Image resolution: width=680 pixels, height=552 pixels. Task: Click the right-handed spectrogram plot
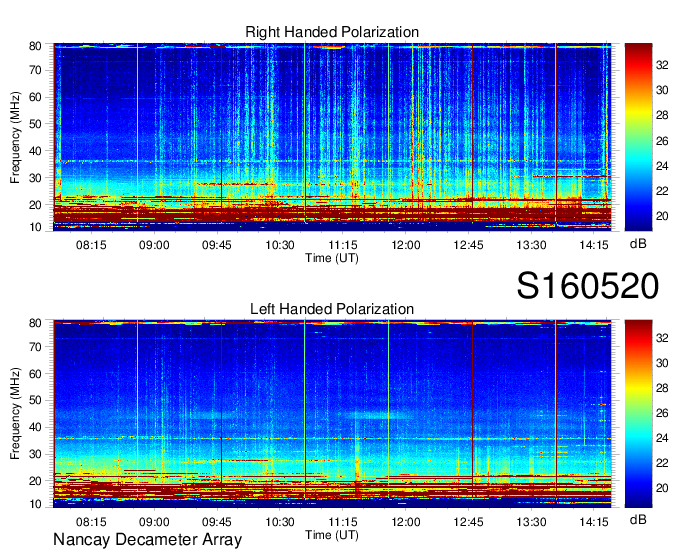pos(332,137)
